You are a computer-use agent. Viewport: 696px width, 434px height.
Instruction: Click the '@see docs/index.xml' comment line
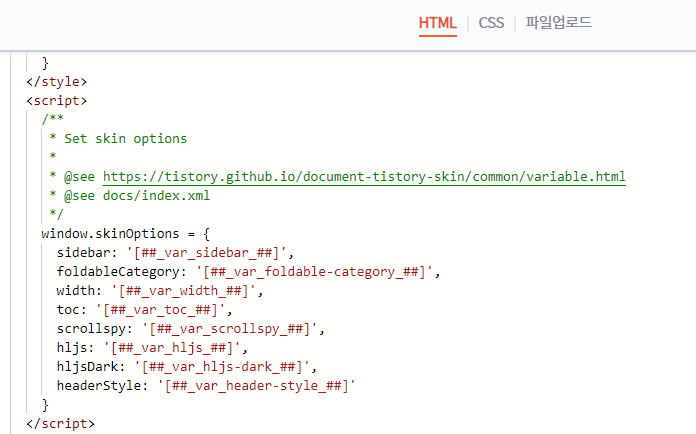(129, 196)
